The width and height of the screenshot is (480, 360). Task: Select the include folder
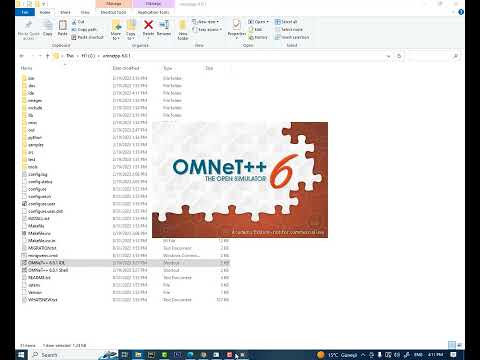click(x=35, y=108)
